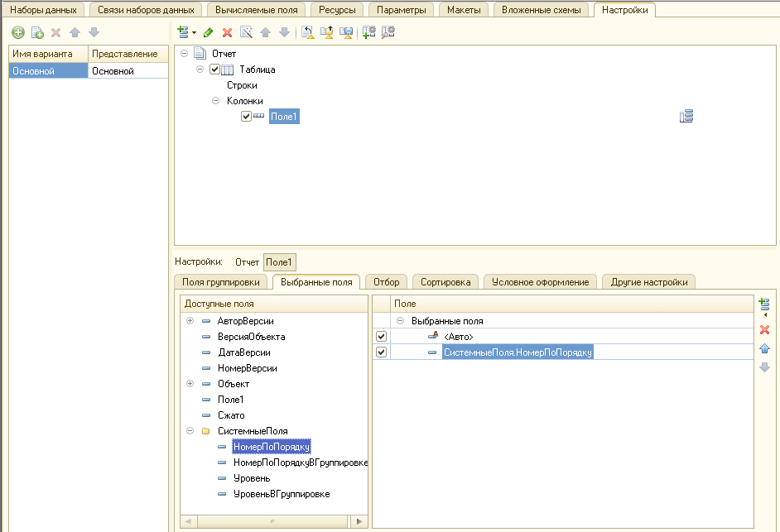
Task: Uncheck the Таблица checkbox
Action: (215, 69)
